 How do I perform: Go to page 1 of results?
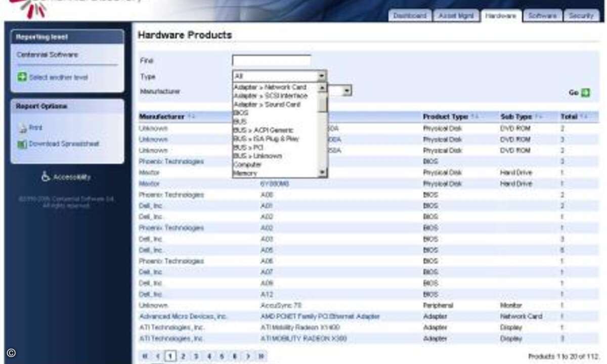[x=171, y=356]
